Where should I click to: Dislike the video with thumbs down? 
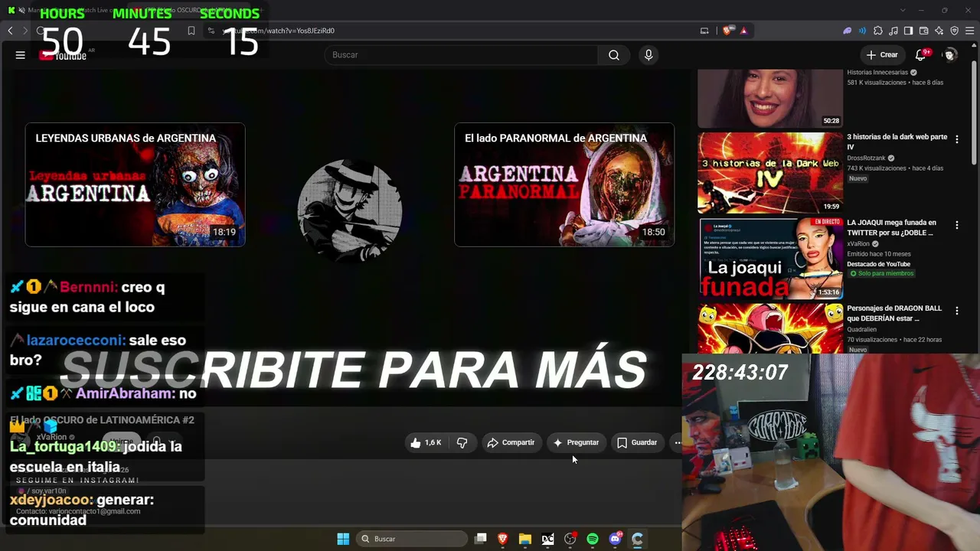[x=462, y=442]
